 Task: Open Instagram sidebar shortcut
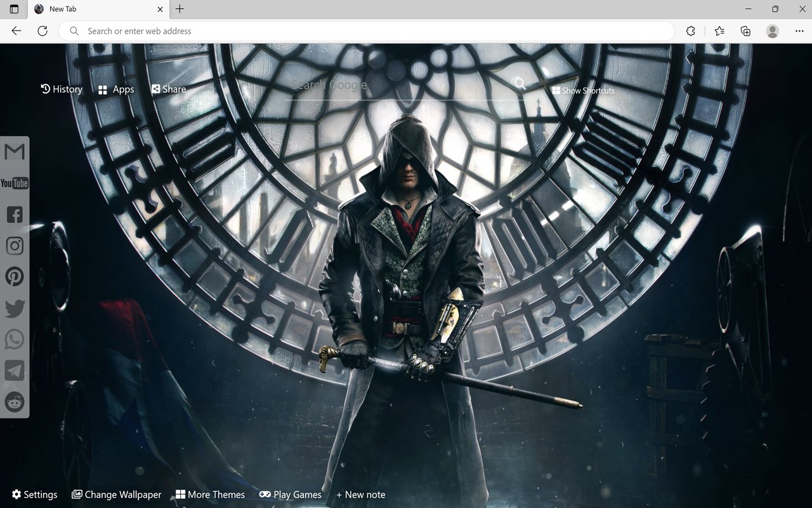(15, 246)
